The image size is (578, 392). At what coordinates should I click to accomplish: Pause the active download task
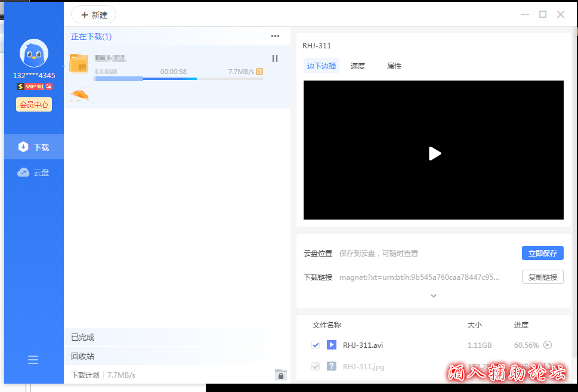click(x=275, y=58)
